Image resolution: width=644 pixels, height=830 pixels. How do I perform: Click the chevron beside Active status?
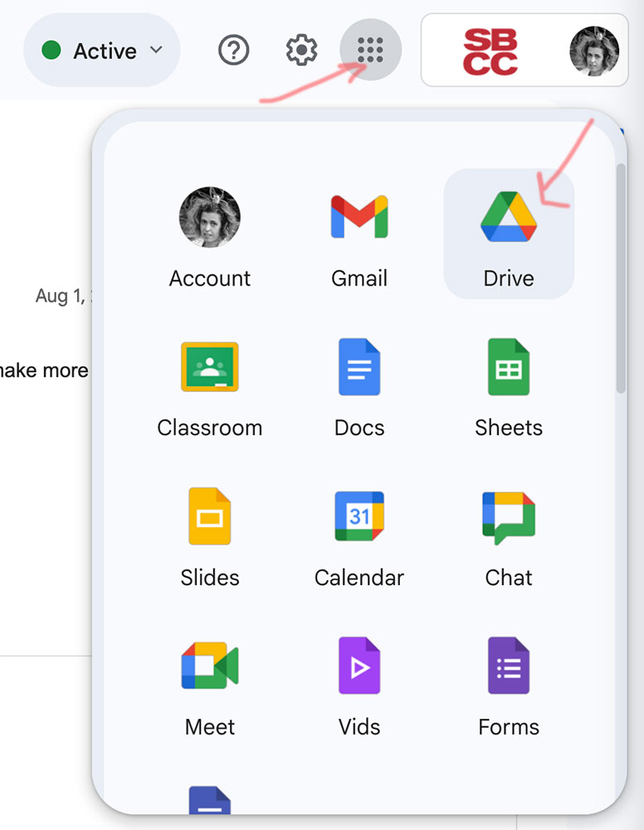156,51
